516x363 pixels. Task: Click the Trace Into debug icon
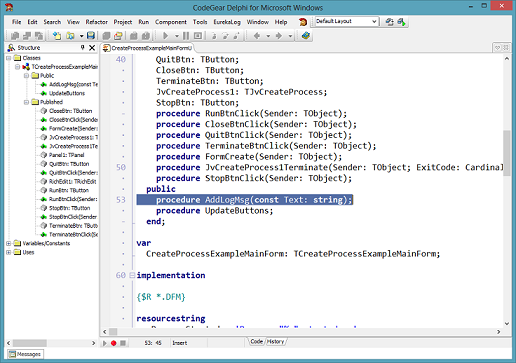pyautogui.click(x=214, y=35)
